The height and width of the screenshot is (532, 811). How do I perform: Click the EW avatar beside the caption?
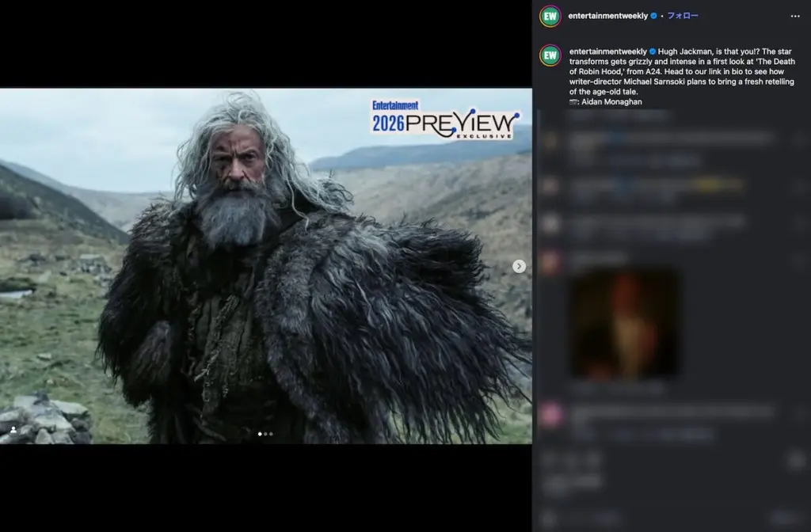[x=550, y=55]
